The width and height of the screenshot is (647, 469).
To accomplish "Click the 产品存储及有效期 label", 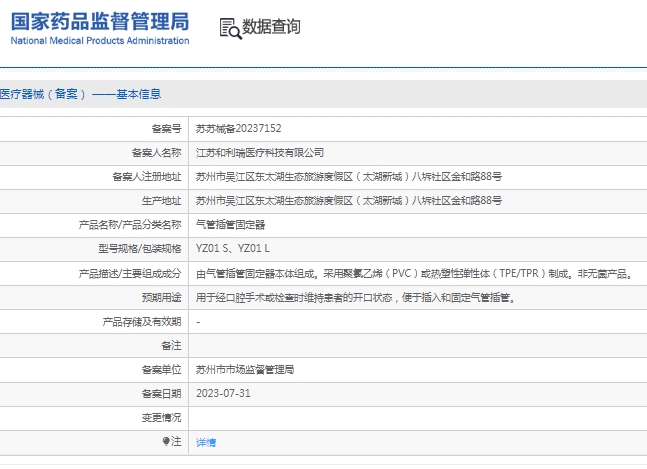I will click(x=142, y=322).
